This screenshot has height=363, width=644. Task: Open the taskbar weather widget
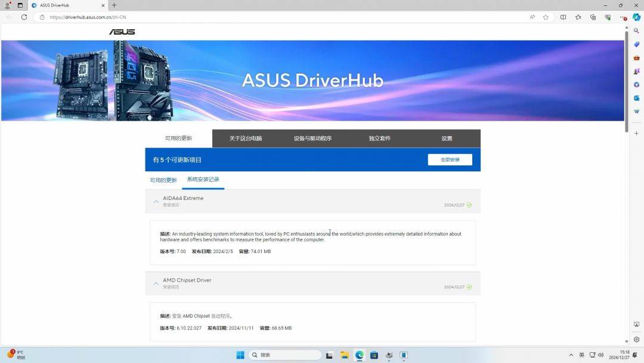point(16,355)
